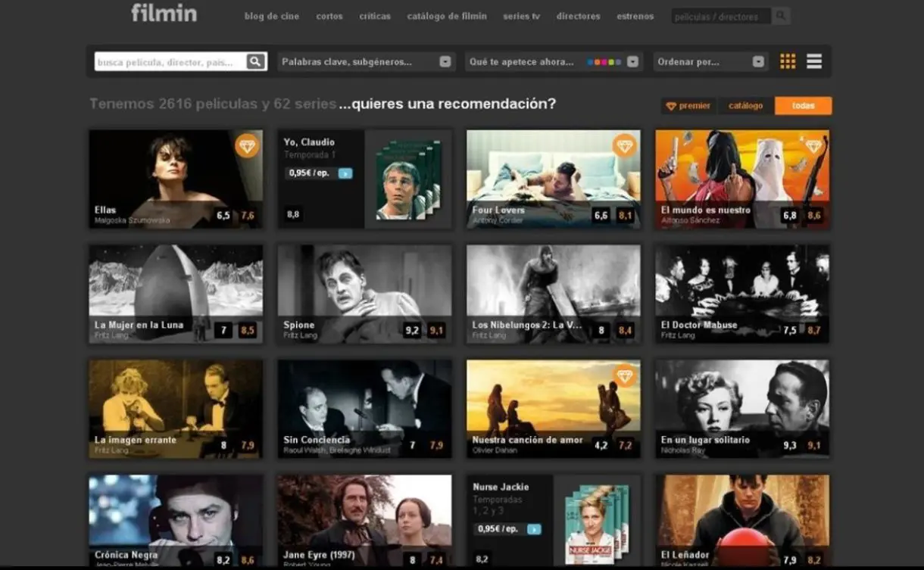The height and width of the screenshot is (570, 924).
Task: Click director name Malgoska Szumowska
Action: pos(132,221)
